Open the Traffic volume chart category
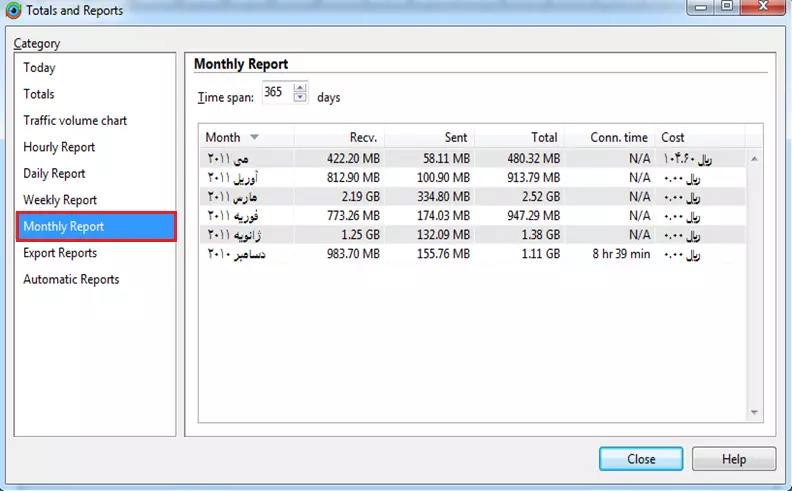 pyautogui.click(x=75, y=120)
